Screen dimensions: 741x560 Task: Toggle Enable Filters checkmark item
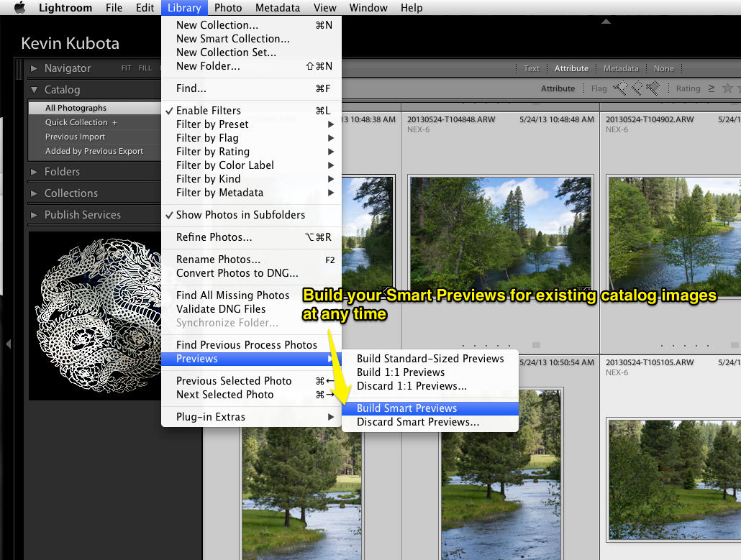click(x=251, y=111)
